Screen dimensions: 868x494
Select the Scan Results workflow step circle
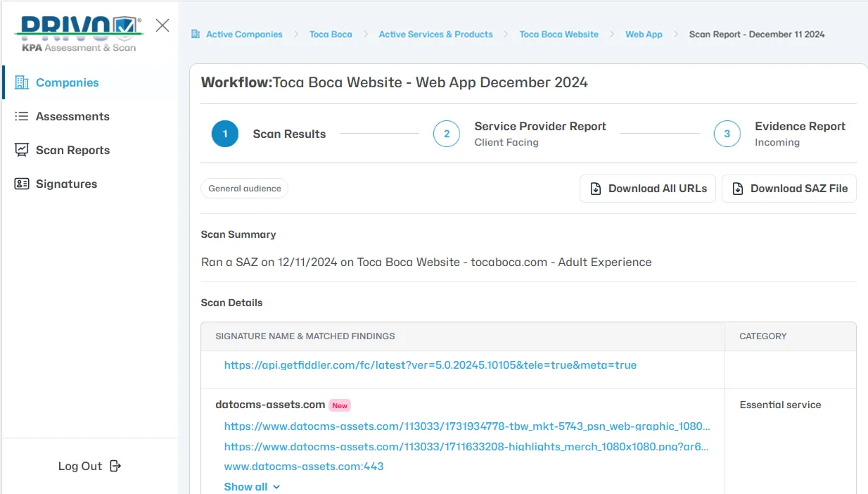(x=224, y=134)
